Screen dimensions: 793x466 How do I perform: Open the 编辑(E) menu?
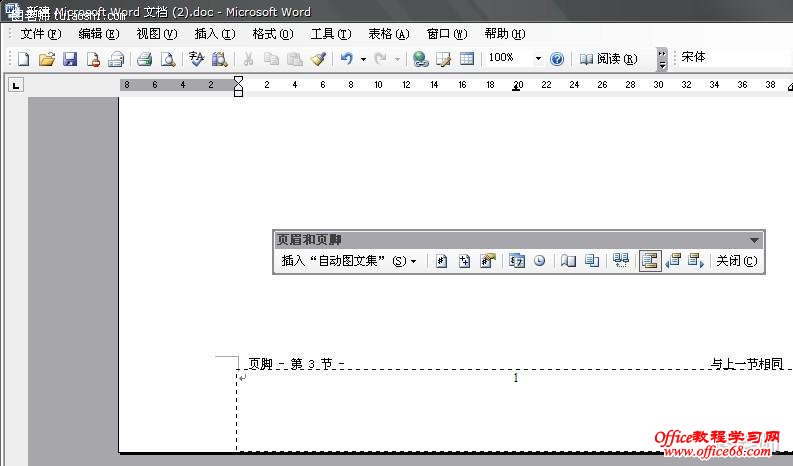tap(99, 34)
